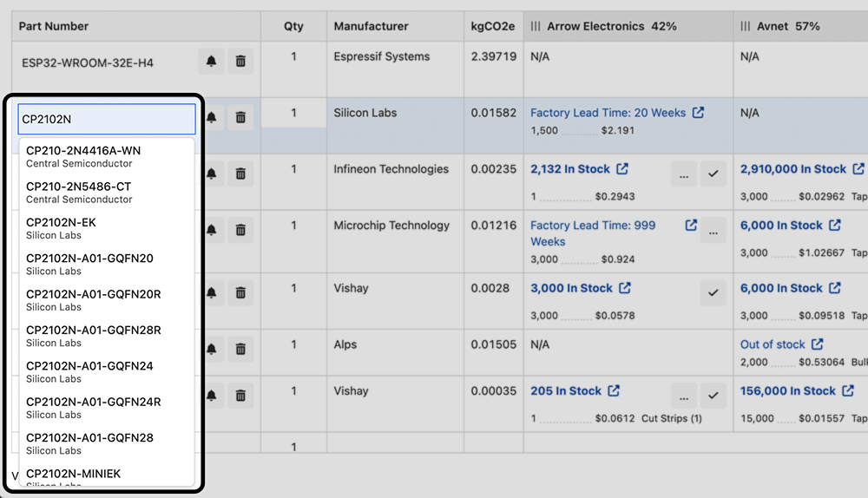Delete the Microchip Technology row
868x498 pixels.
coord(240,230)
